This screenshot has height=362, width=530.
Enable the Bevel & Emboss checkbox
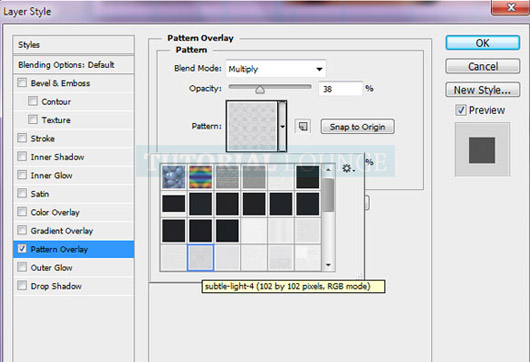(22, 82)
